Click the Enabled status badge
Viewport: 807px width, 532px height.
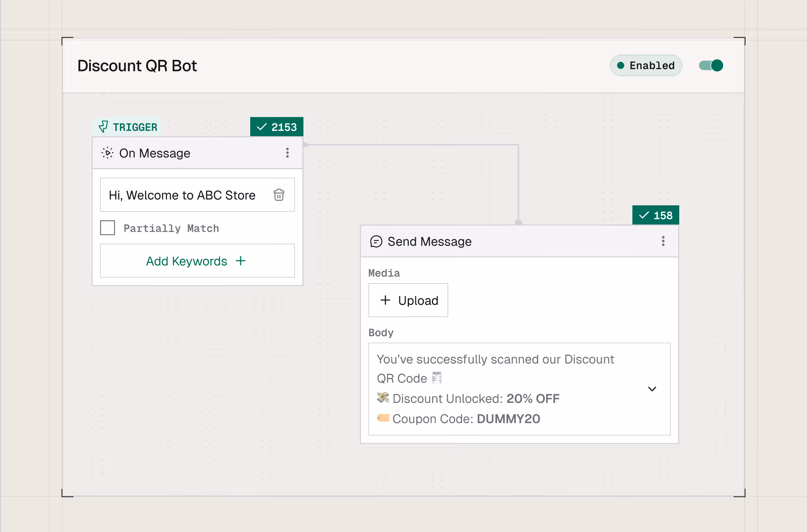[x=646, y=66]
